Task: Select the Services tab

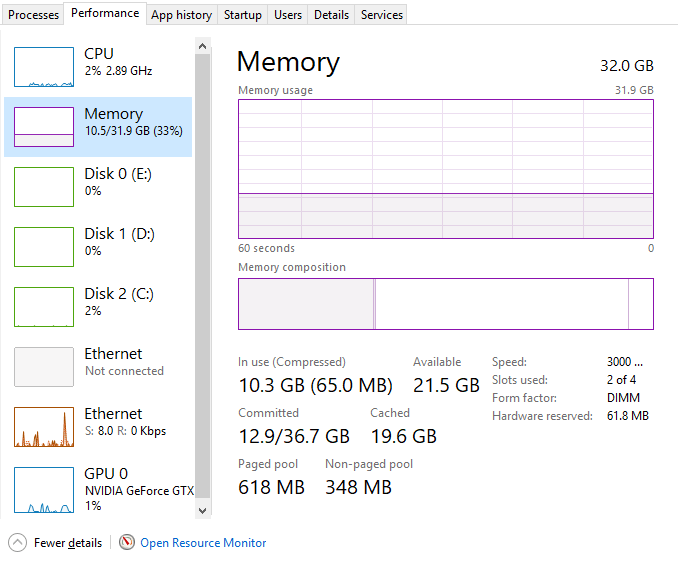Action: point(382,15)
